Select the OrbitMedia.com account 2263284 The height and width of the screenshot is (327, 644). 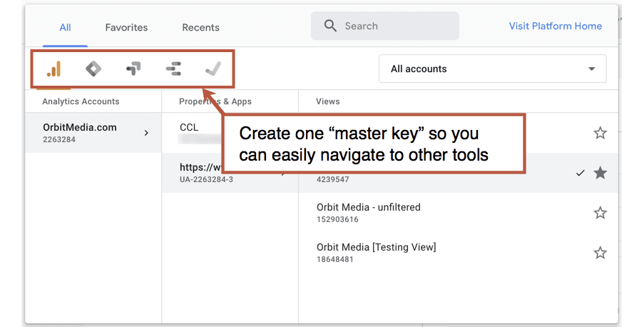93,133
